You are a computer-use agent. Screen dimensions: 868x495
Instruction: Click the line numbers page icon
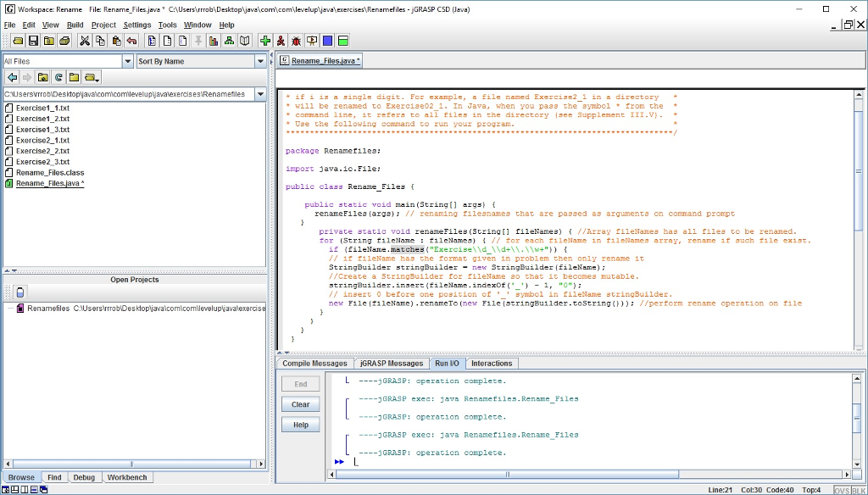[x=182, y=41]
